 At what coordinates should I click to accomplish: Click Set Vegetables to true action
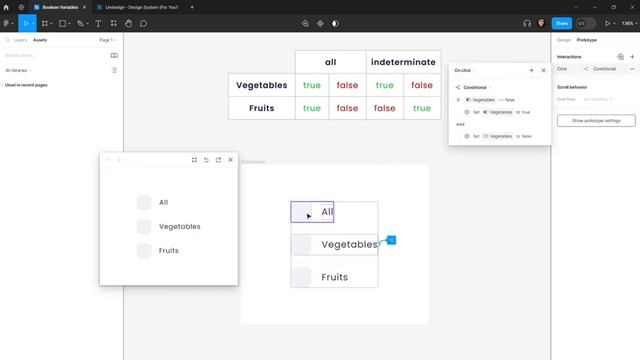coord(497,112)
